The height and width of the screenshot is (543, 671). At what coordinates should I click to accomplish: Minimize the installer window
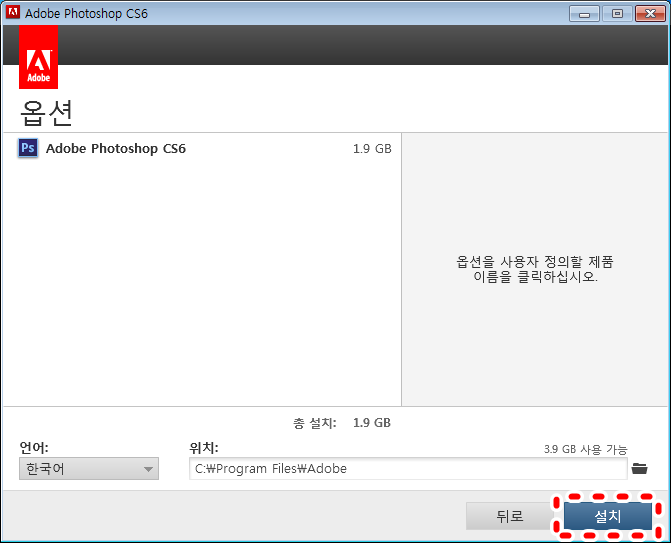585,14
